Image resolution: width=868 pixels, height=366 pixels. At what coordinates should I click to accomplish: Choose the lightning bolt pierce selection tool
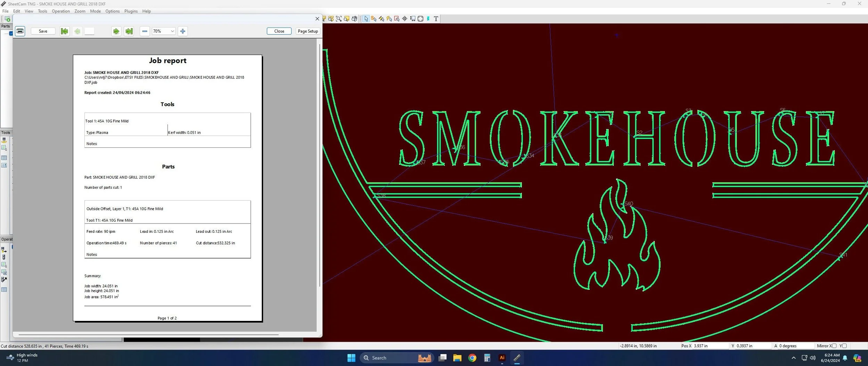pos(389,19)
